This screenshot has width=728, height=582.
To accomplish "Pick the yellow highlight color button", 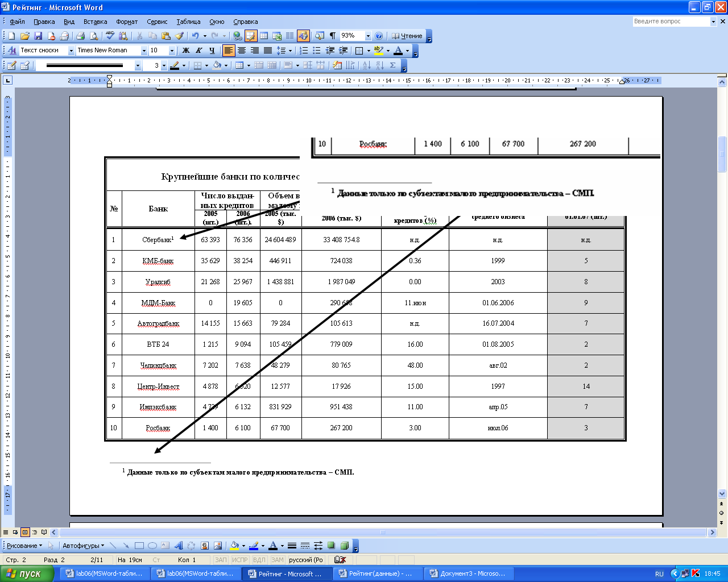I will pyautogui.click(x=379, y=51).
